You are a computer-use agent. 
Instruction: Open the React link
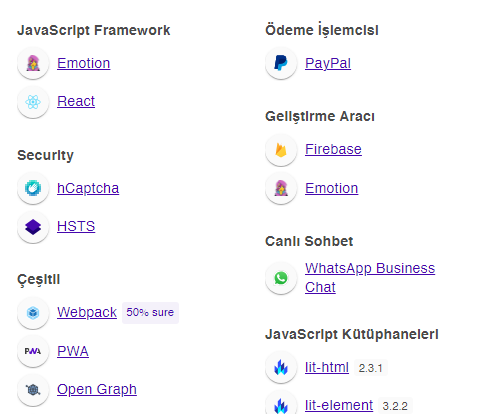[76, 101]
